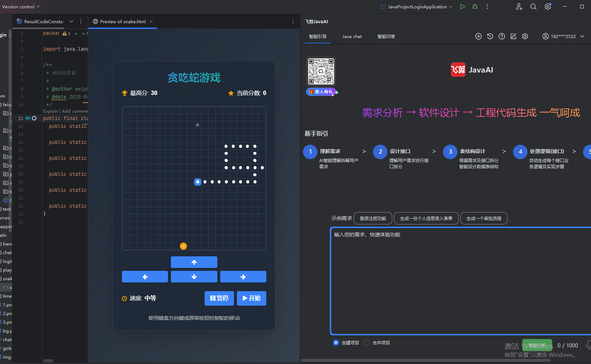Start debugging with the green bug icon
This screenshot has width=591, height=364.
pos(475,7)
